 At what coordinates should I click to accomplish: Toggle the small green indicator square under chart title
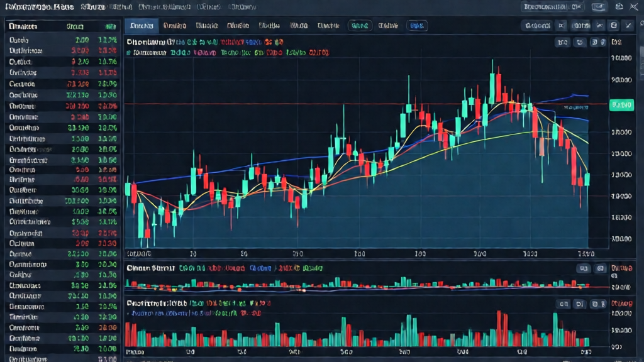coord(128,53)
